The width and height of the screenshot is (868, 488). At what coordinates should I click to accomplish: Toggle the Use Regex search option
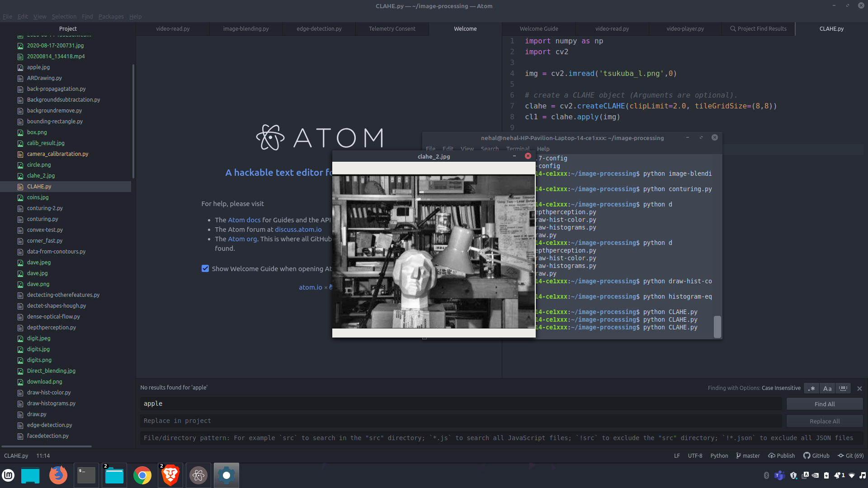pos(812,389)
